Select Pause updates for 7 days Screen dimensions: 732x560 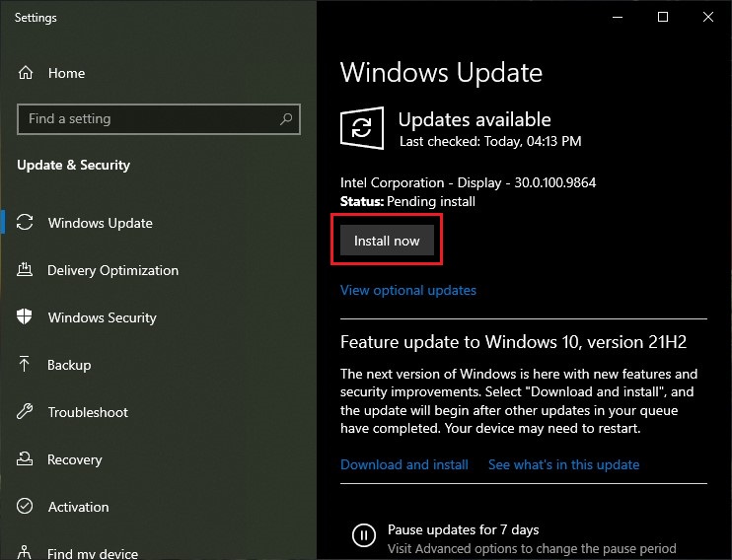[463, 530]
